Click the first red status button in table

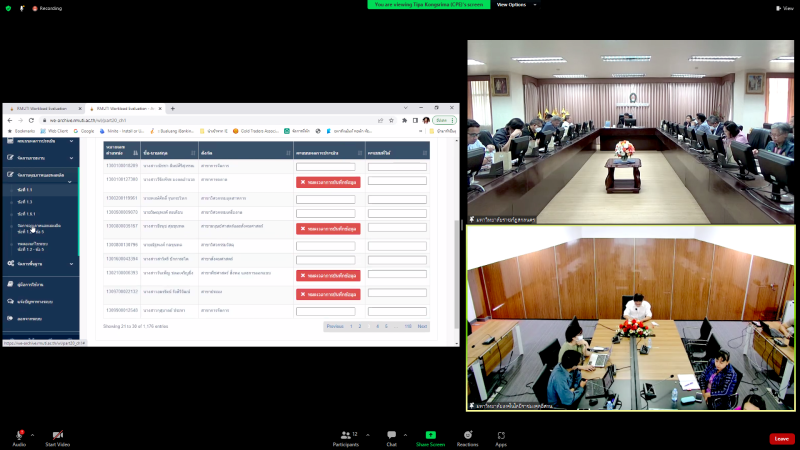tap(326, 182)
